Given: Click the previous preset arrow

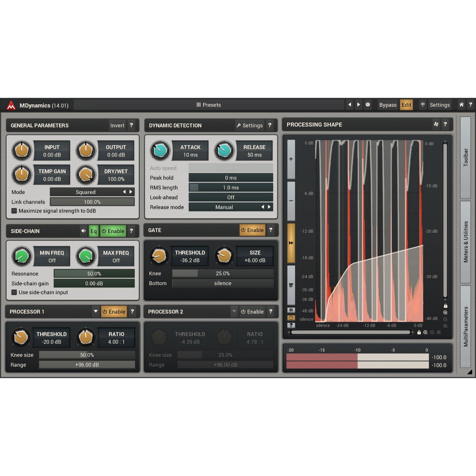Looking at the screenshot, I should click(x=350, y=105).
